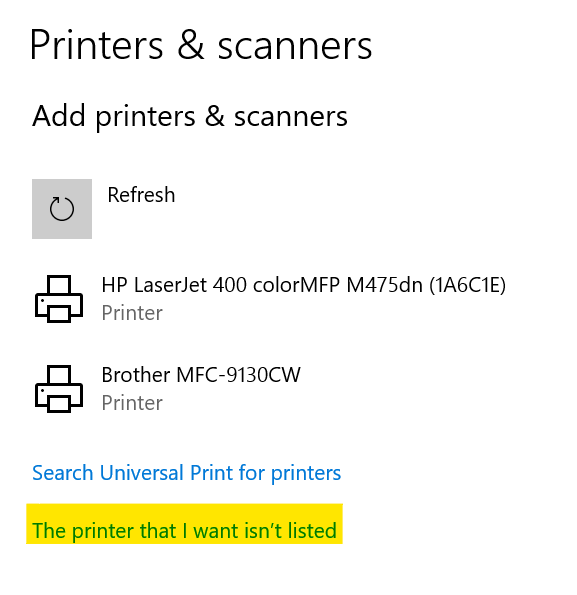Click the word scanners in the page title
This screenshot has width=577, height=595.
click(x=295, y=46)
